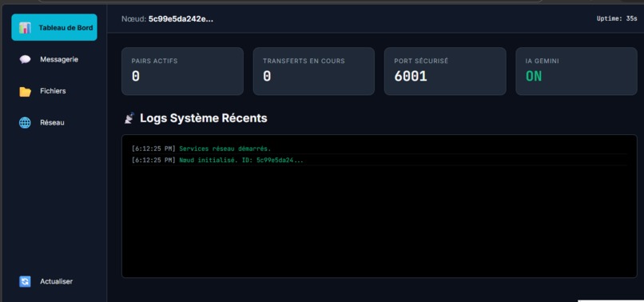Viewport: 644px width, 302px height.
Task: Click the Actualiser refresh icon
Action: pyautogui.click(x=25, y=281)
